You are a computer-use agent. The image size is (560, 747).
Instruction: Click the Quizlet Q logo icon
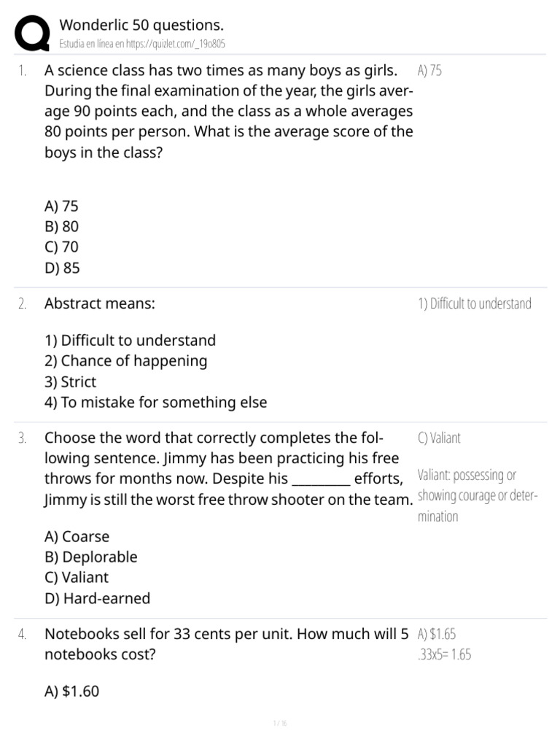click(x=32, y=33)
